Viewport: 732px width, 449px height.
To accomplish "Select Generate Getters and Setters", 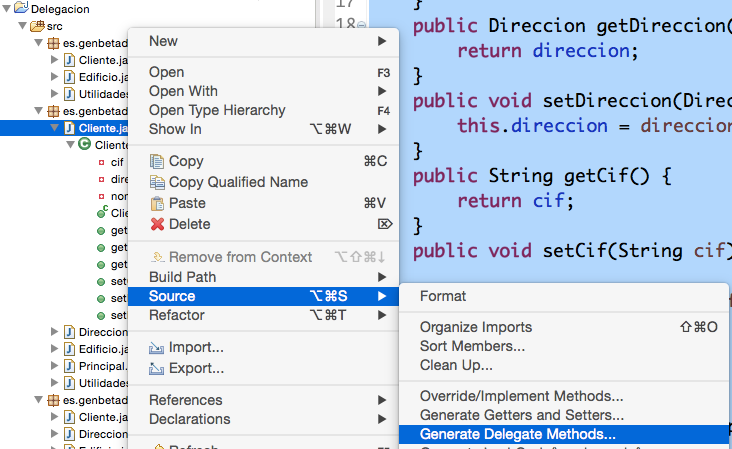I will tap(521, 415).
